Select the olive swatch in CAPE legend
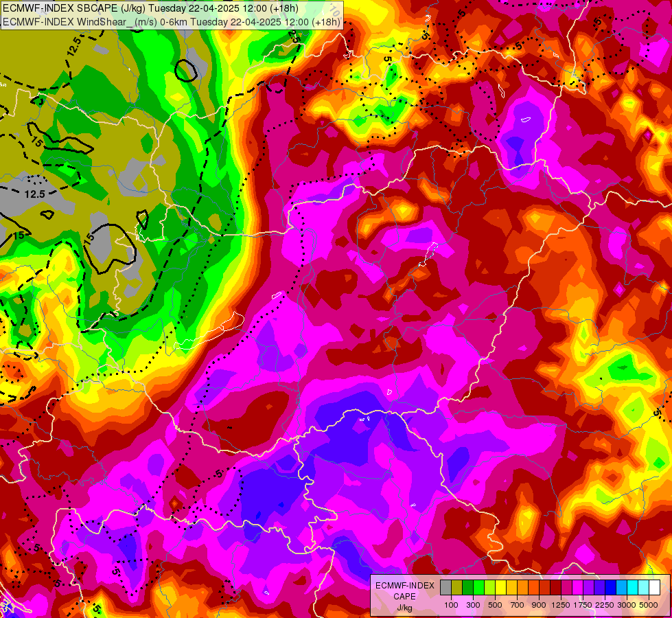 pos(457,587)
